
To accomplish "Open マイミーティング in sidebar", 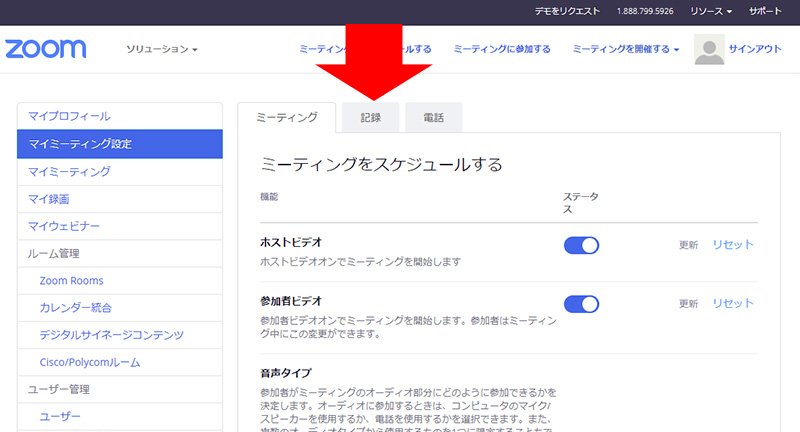I will tap(69, 172).
